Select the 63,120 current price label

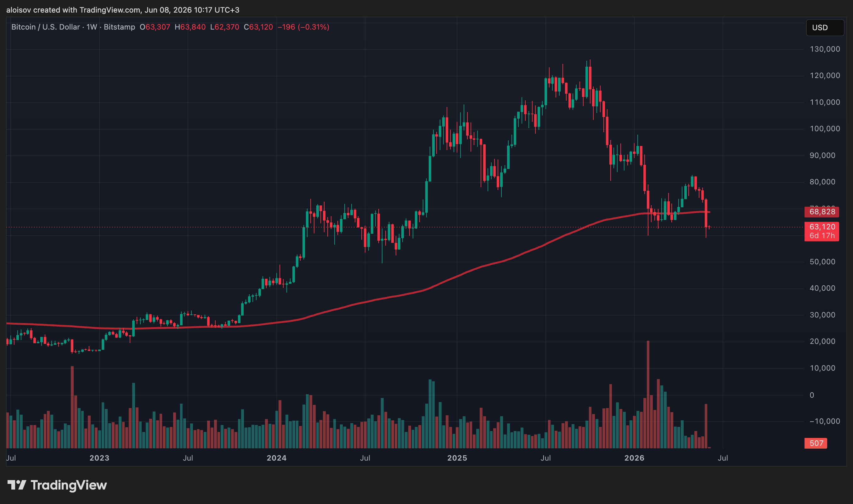click(822, 227)
